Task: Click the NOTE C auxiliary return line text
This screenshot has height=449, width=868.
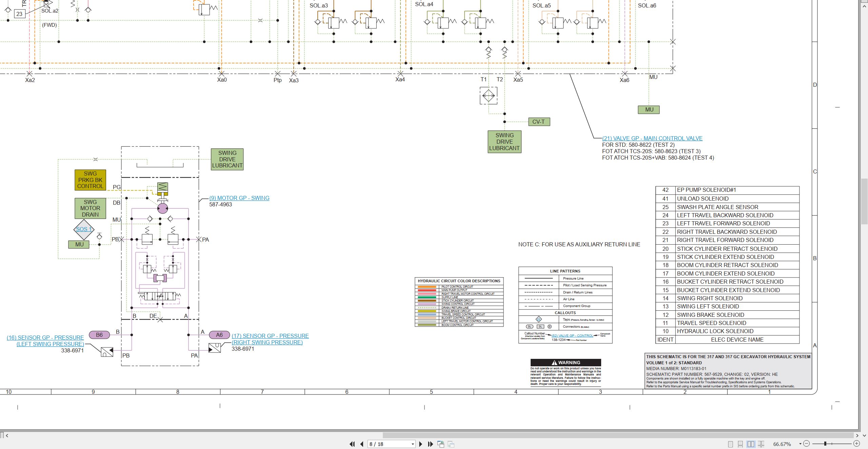Action: 579,244
